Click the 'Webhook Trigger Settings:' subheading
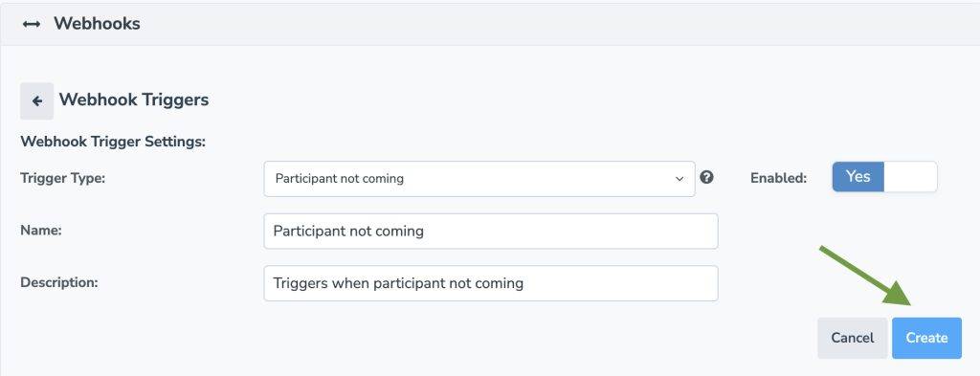The height and width of the screenshot is (376, 980). pyautogui.click(x=113, y=142)
